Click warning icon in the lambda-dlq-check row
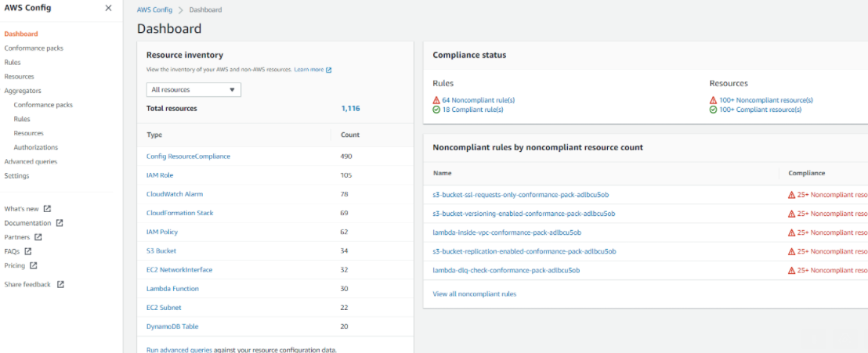The height and width of the screenshot is (353, 868). [791, 270]
